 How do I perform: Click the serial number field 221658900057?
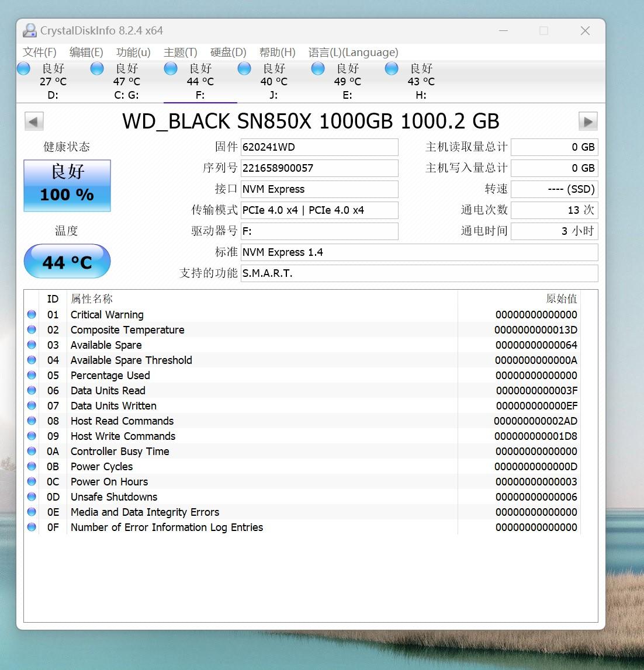click(x=320, y=168)
